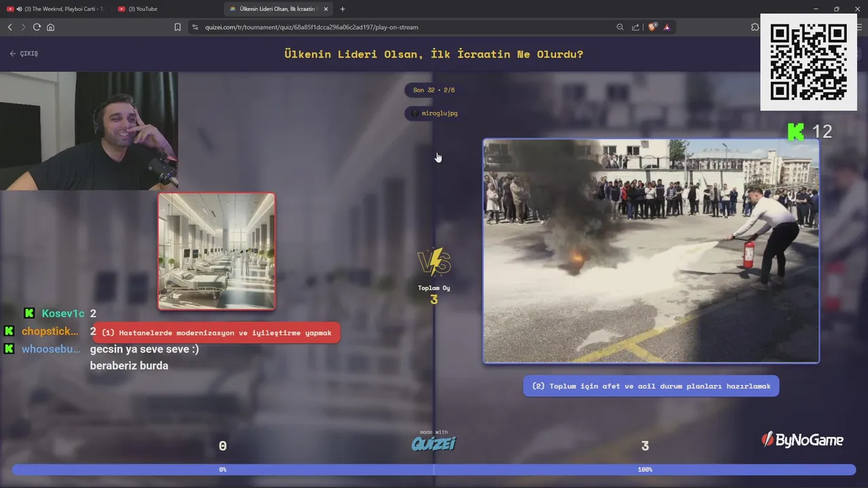Bookmark this page with the bookmark icon

(x=178, y=27)
